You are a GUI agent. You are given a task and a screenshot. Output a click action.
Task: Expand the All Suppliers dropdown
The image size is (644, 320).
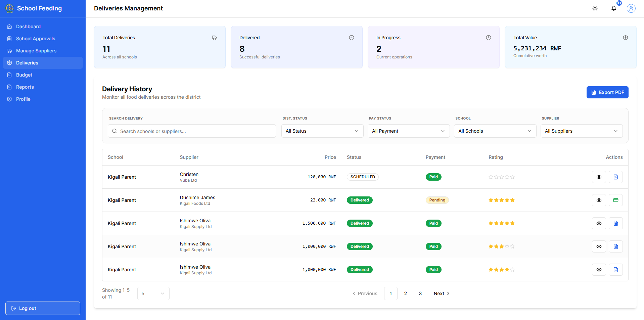coord(582,131)
